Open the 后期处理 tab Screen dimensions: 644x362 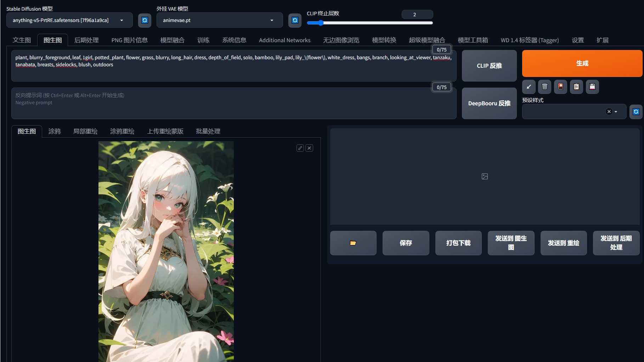[x=86, y=40]
